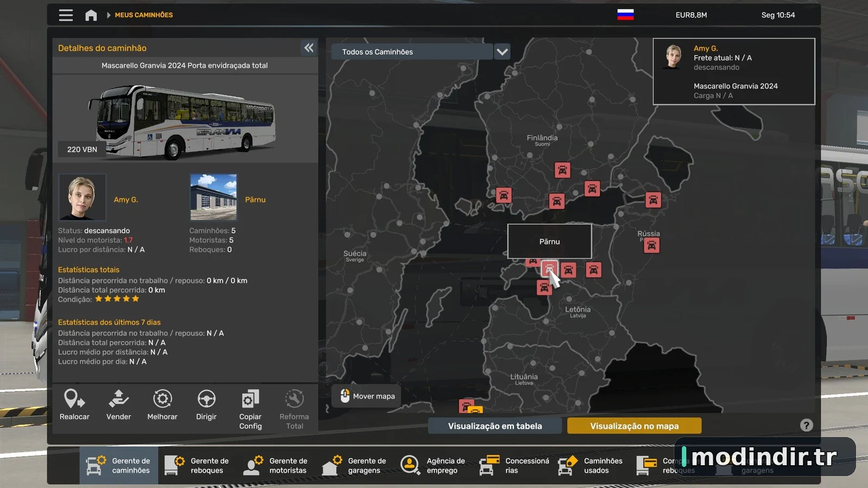Image resolution: width=868 pixels, height=488 pixels.
Task: Open Caminhões usados
Action: 591,465
